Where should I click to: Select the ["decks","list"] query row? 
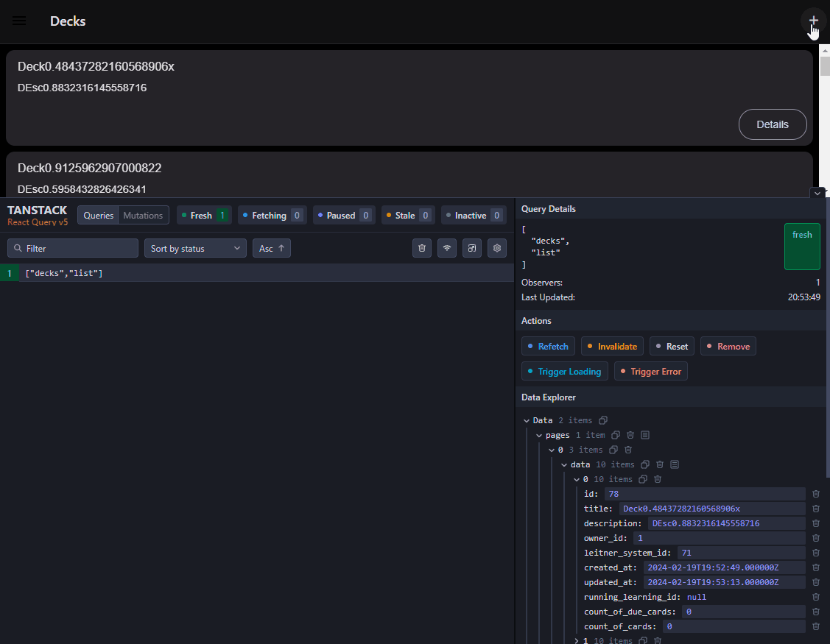[257, 273]
